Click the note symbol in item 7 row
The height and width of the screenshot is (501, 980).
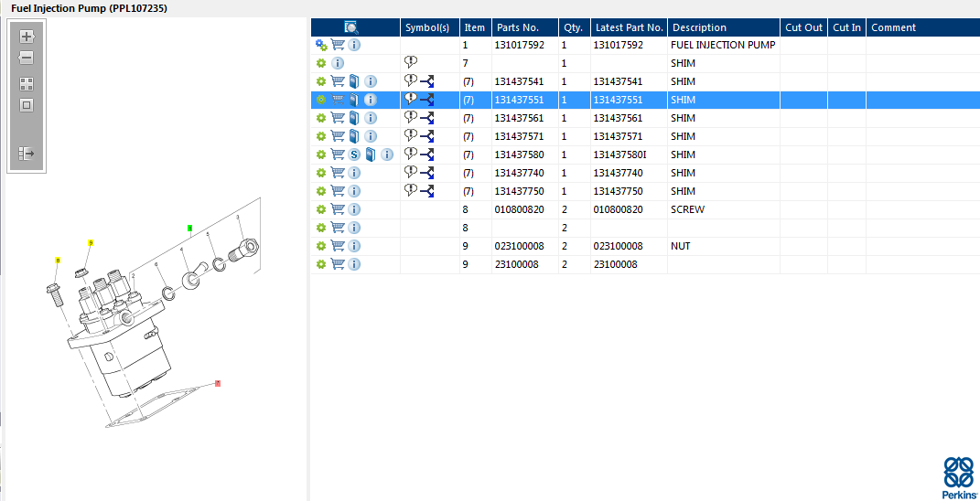(411, 62)
